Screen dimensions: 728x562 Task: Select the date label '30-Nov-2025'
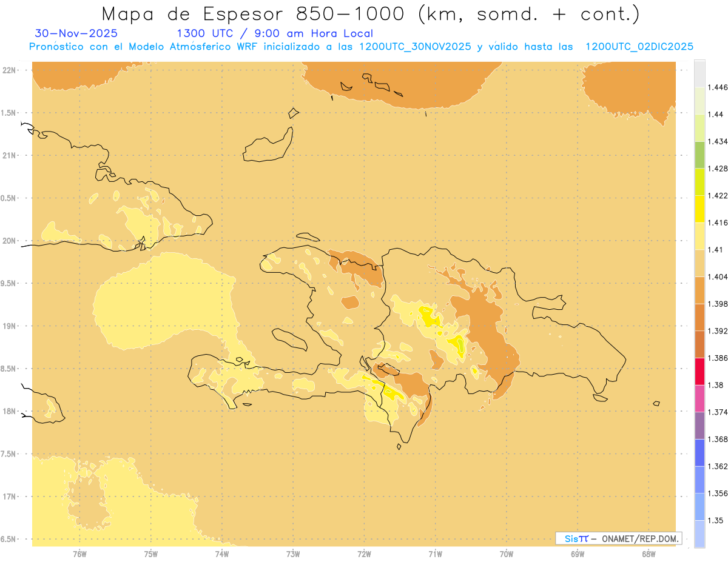[x=76, y=33]
